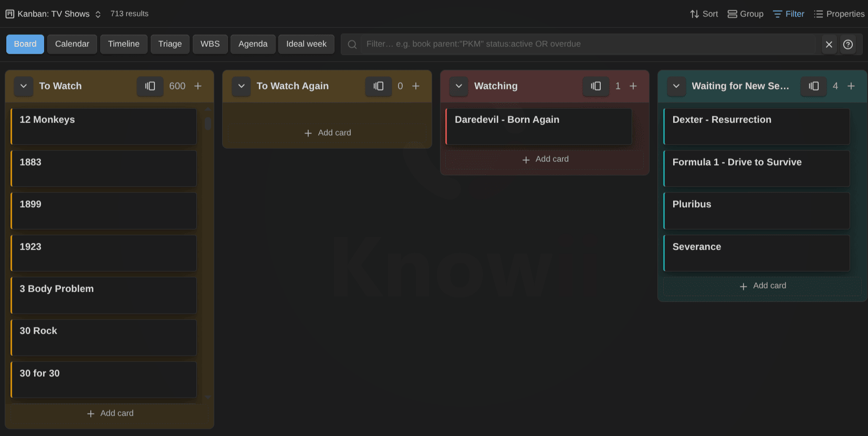Screen dimensions: 868x436
Task: Click Add card in Watching column
Action: 545,159
